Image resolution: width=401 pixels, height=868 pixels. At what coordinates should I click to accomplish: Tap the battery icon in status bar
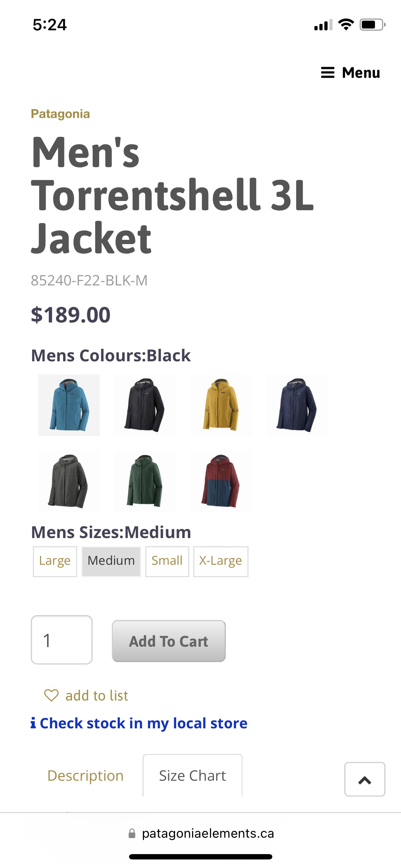point(372,25)
